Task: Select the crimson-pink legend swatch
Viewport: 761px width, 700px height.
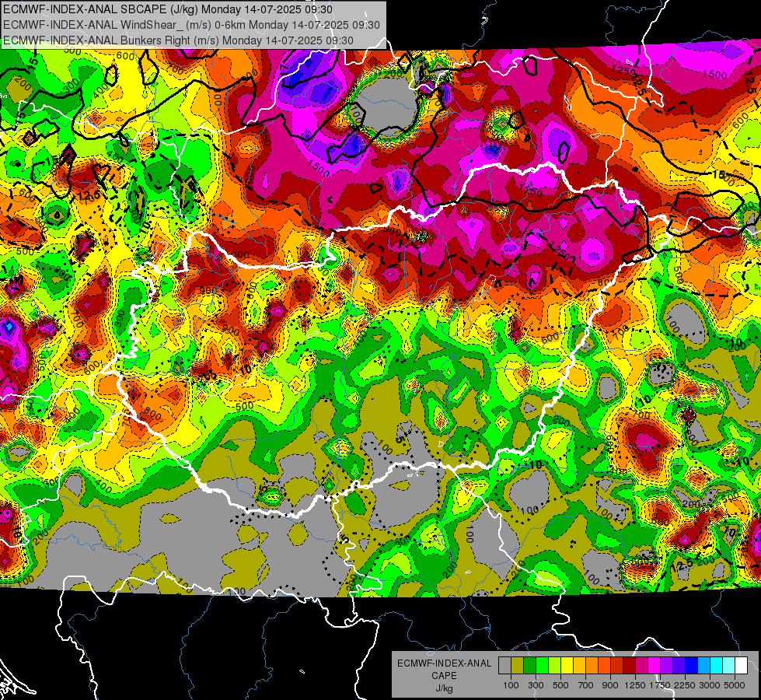Action: coord(641,665)
